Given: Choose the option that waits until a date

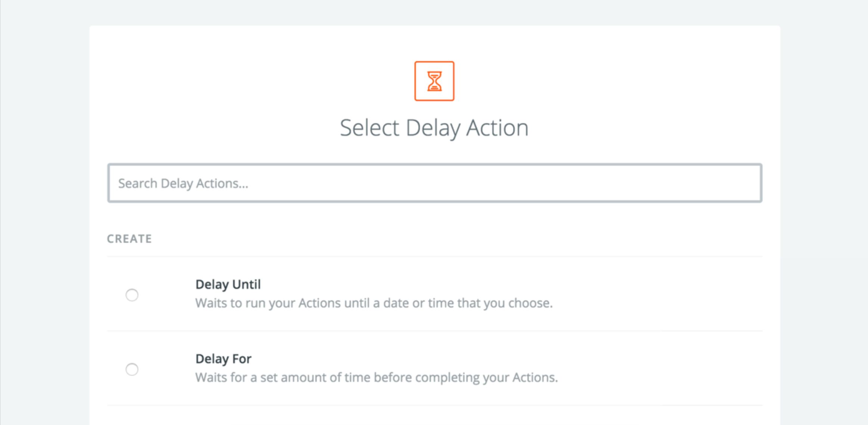Looking at the screenshot, I should coord(132,295).
